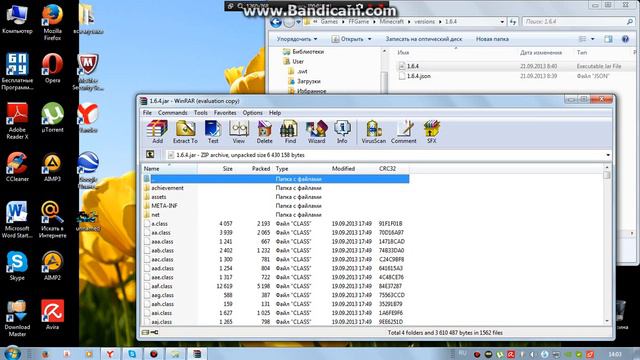Open Microsoft Word Starter shortcut
The width and height of the screenshot is (640, 360).
(x=17, y=220)
